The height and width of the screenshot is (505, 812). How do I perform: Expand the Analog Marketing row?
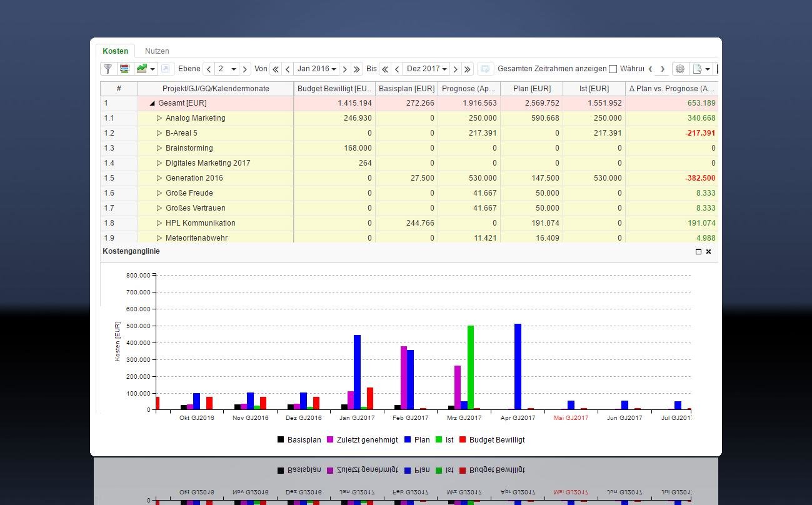(159, 118)
